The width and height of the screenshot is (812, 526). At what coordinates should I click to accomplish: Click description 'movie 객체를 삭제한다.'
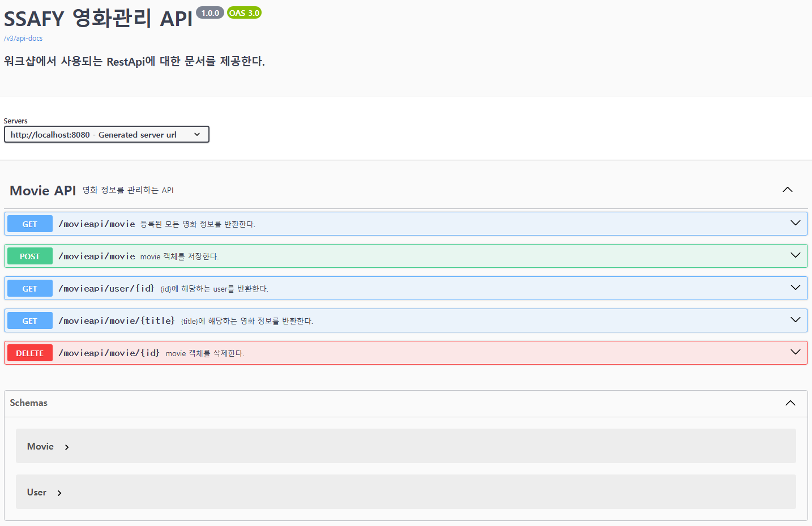[205, 353]
